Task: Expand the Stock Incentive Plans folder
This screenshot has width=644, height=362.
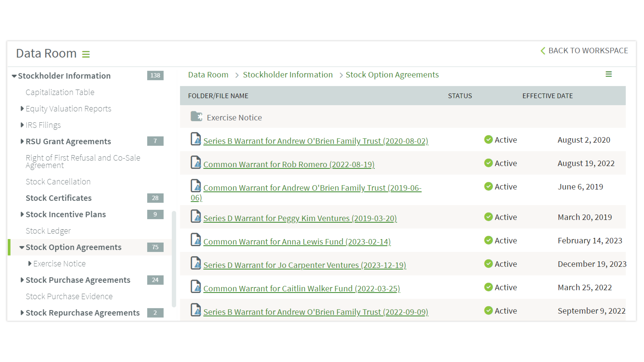Action: [x=22, y=214]
